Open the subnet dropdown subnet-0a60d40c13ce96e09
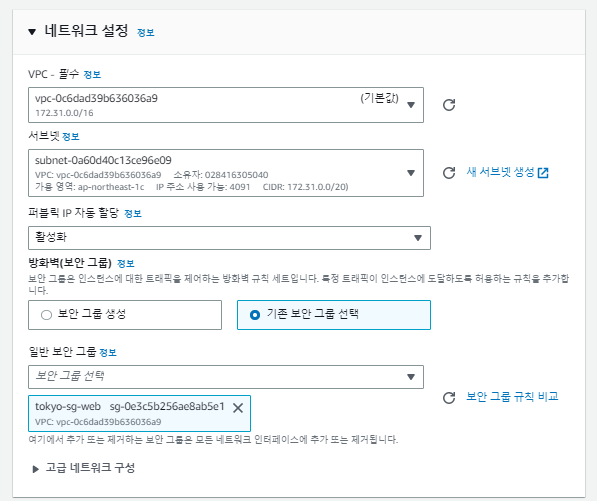The width and height of the screenshot is (597, 501). (x=226, y=173)
